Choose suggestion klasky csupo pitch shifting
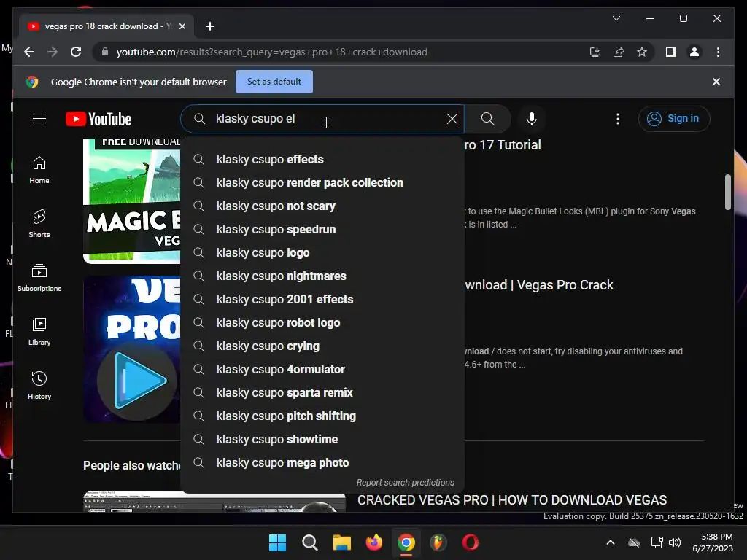The width and height of the screenshot is (747, 560). click(x=322, y=416)
